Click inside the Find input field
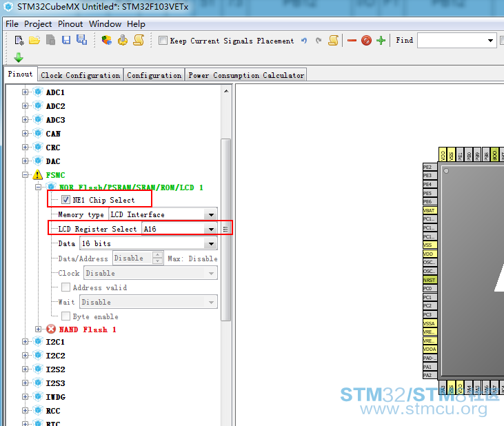Screen dimensions: 504x426 (x=452, y=41)
